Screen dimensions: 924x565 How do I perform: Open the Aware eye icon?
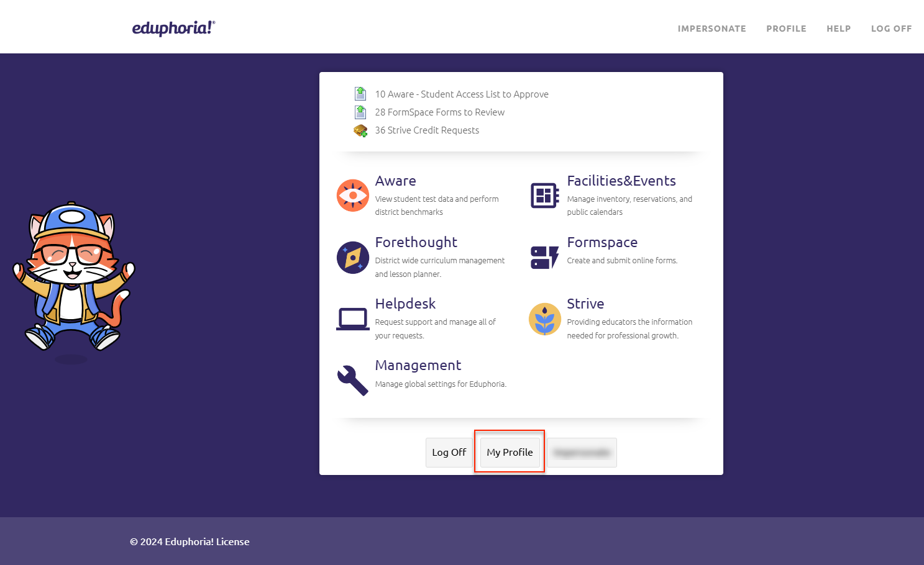tap(352, 196)
